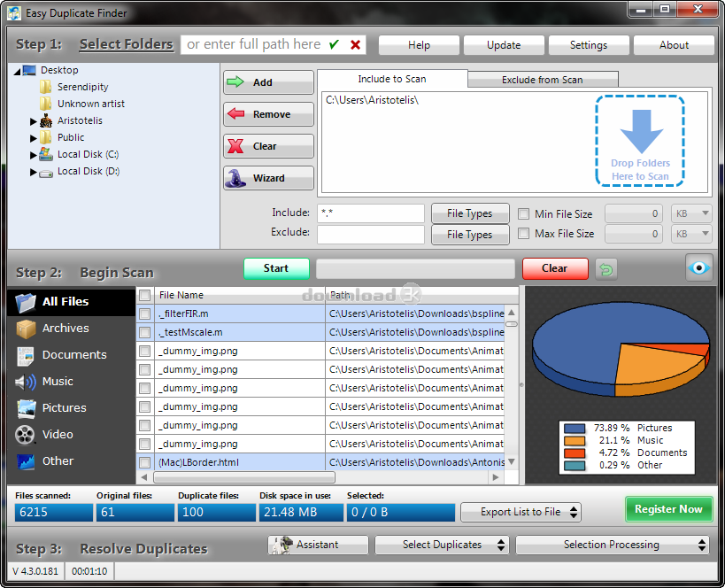725x588 pixels.
Task: Open the Help menu
Action: click(419, 45)
